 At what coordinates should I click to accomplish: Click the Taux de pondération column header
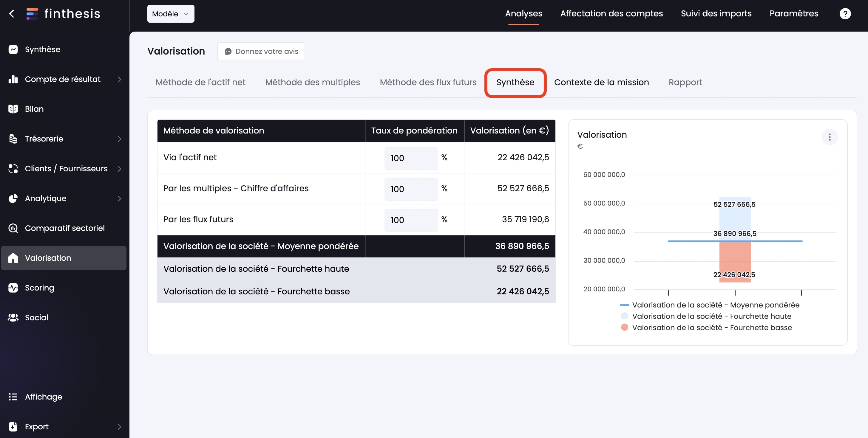pyautogui.click(x=414, y=131)
